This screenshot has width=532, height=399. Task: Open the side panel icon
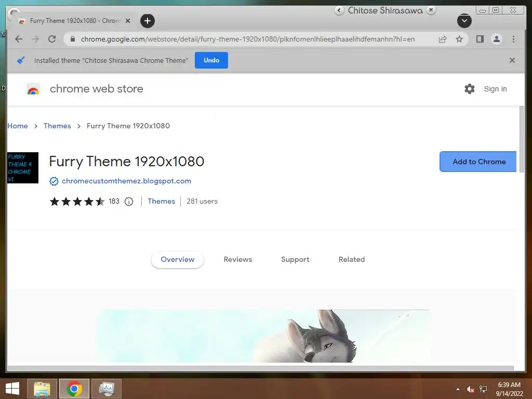point(480,39)
